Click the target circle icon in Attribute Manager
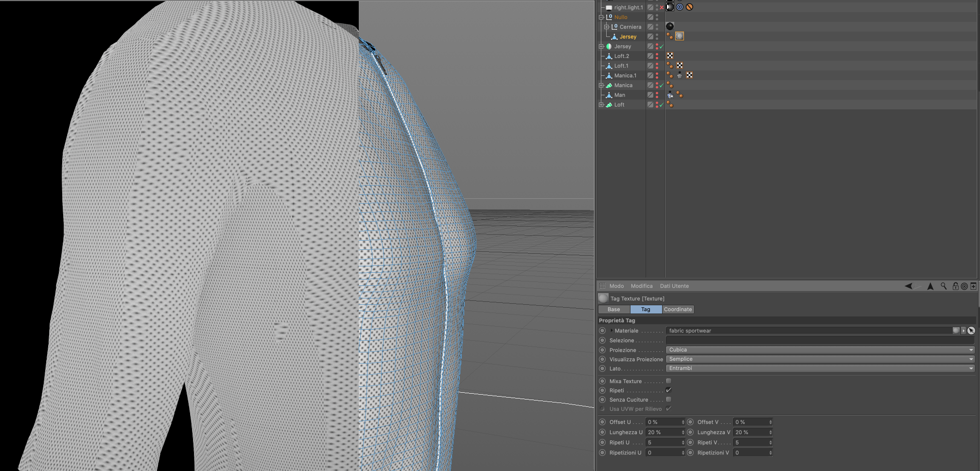Viewport: 980px width, 471px height. 964,286
